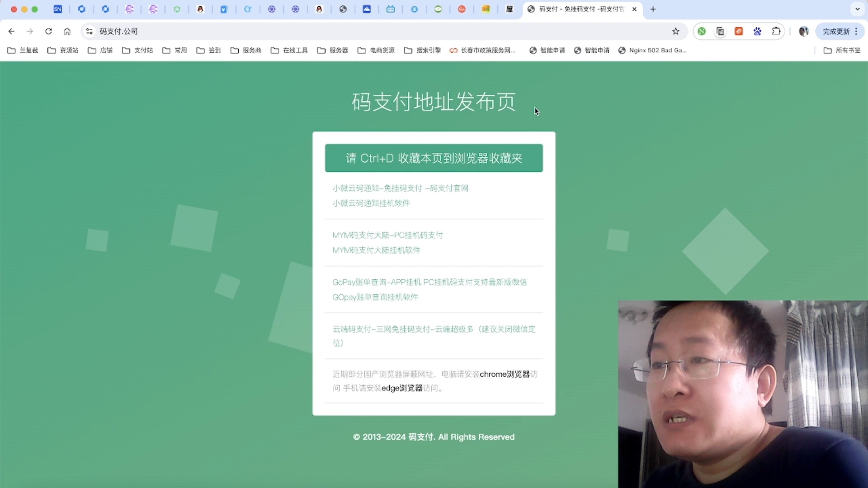Open Chrome's three-dot menu
The height and width of the screenshot is (488, 868).
856,31
